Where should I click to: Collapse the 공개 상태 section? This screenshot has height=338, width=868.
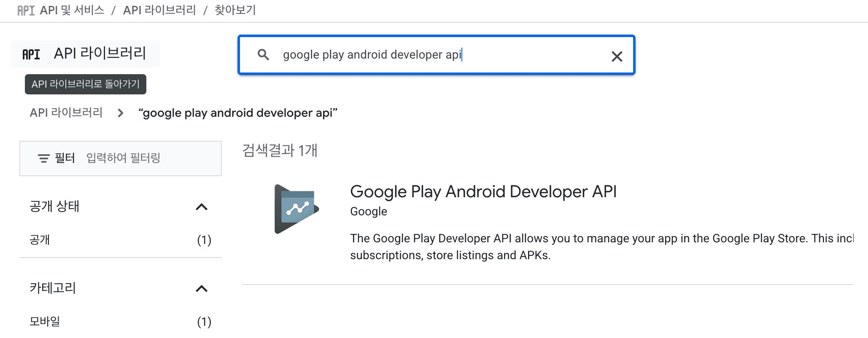tap(202, 207)
